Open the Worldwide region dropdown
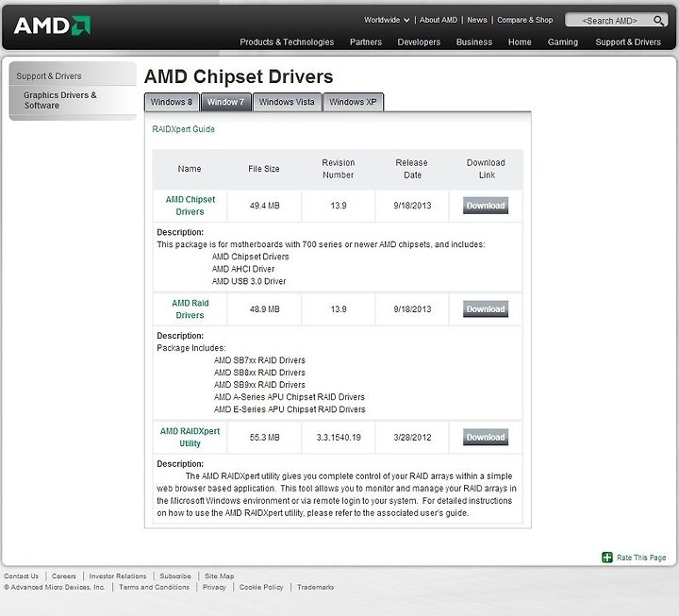The width and height of the screenshot is (679, 616). [387, 20]
